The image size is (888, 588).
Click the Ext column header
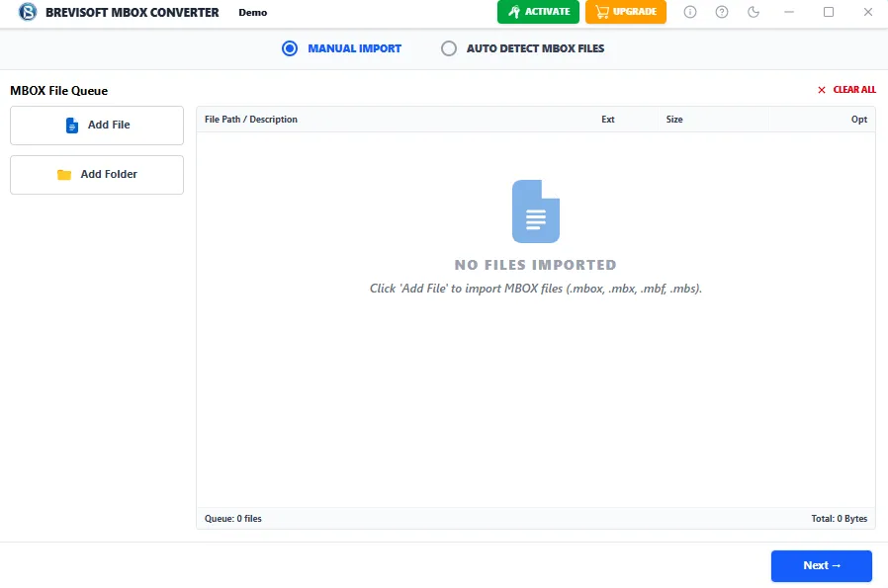pos(608,120)
